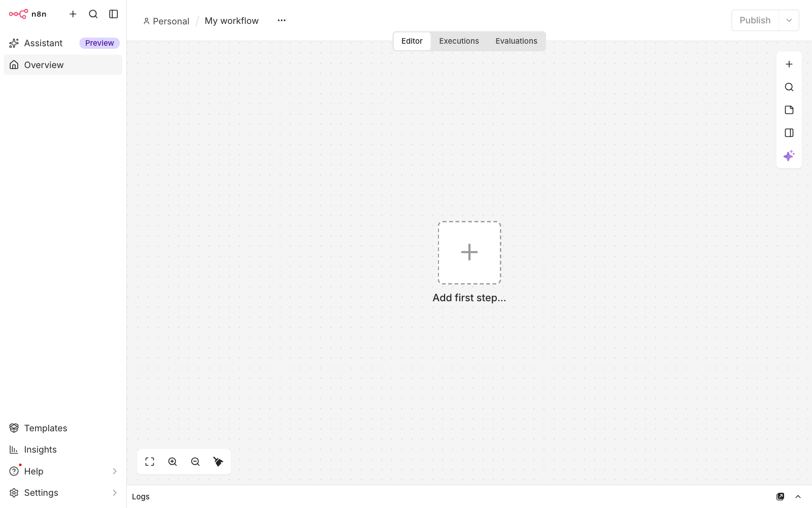
Task: Zoom in on the canvas
Action: pos(173,462)
